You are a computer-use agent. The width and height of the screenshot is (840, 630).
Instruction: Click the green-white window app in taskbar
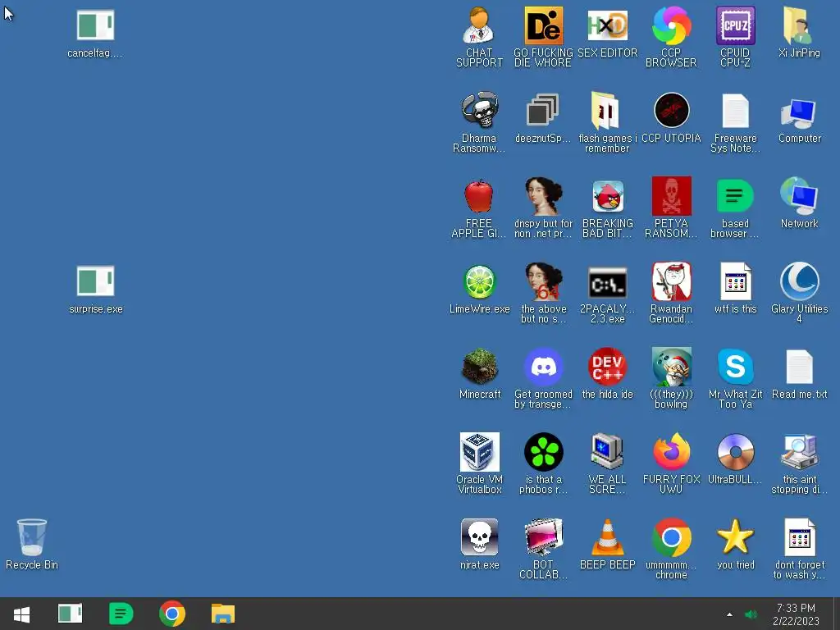pos(71,614)
